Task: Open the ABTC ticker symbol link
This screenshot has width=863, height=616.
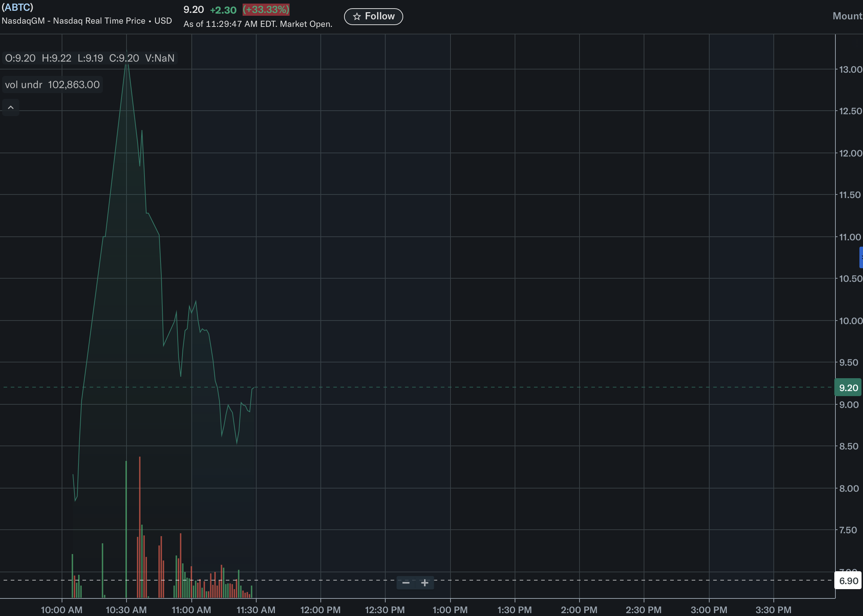Action: (x=18, y=7)
